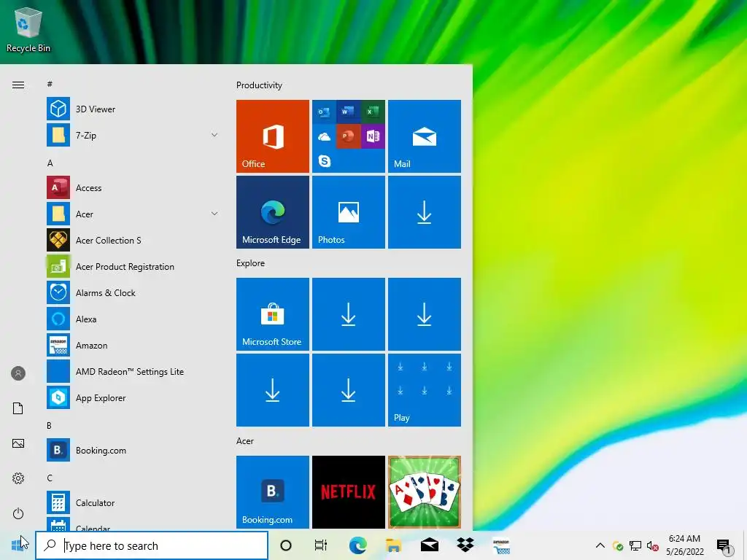Expand the Acer folder chevron

tap(214, 214)
